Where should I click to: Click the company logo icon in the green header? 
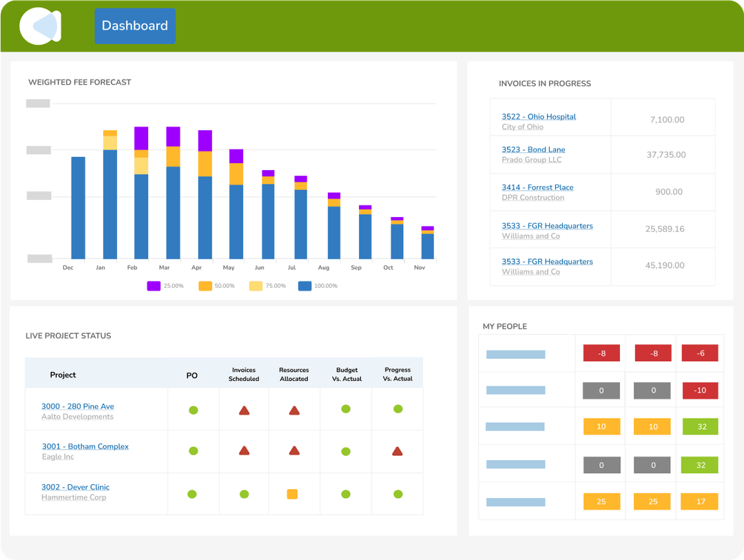pos(40,25)
